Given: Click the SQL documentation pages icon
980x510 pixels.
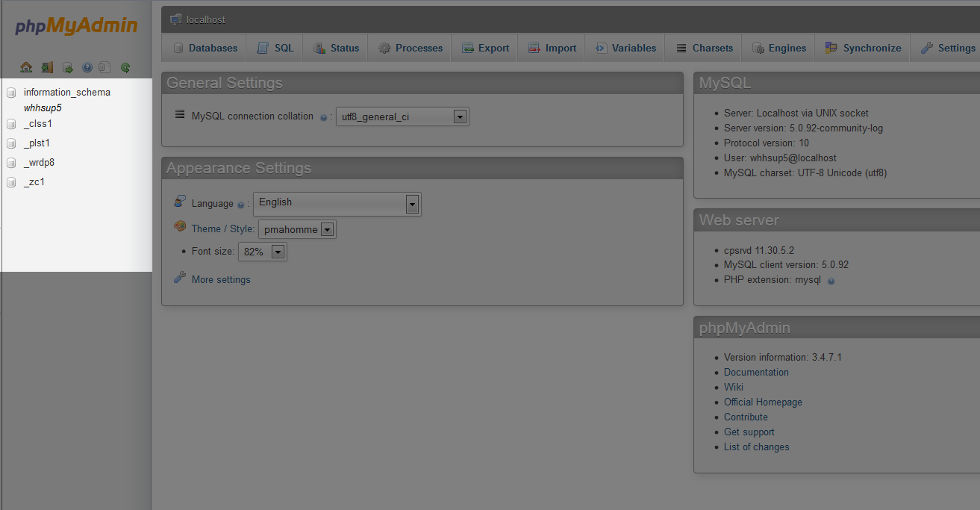Looking at the screenshot, I should coord(105,67).
